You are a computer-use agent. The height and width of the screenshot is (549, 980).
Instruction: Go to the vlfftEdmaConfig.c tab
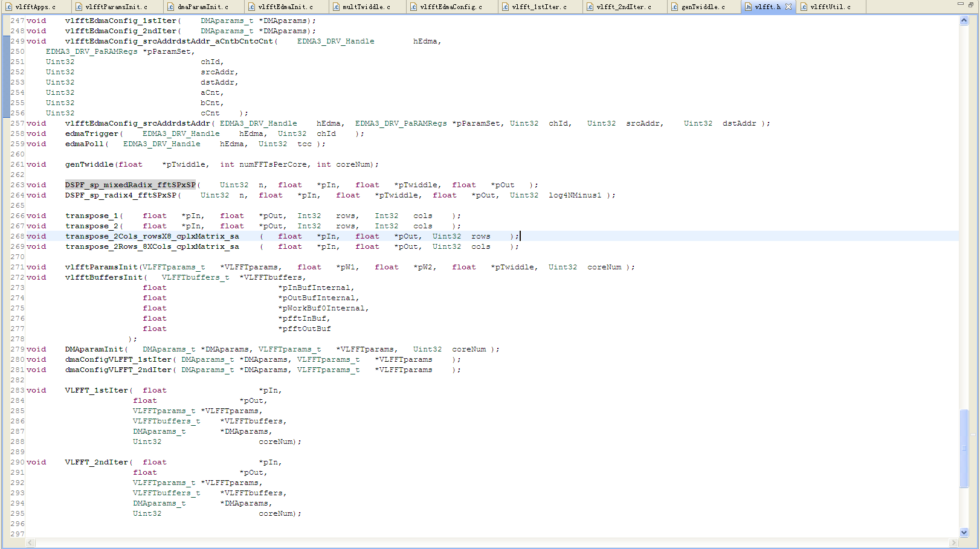pyautogui.click(x=451, y=7)
